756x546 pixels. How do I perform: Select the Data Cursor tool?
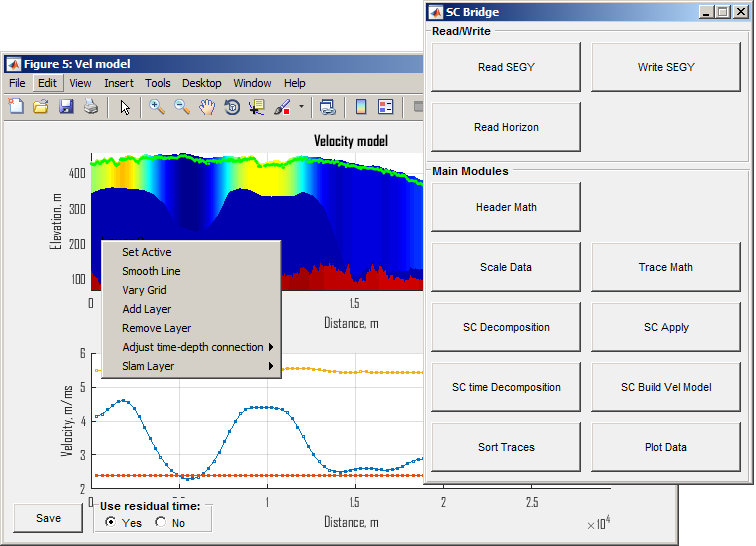pyautogui.click(x=257, y=107)
